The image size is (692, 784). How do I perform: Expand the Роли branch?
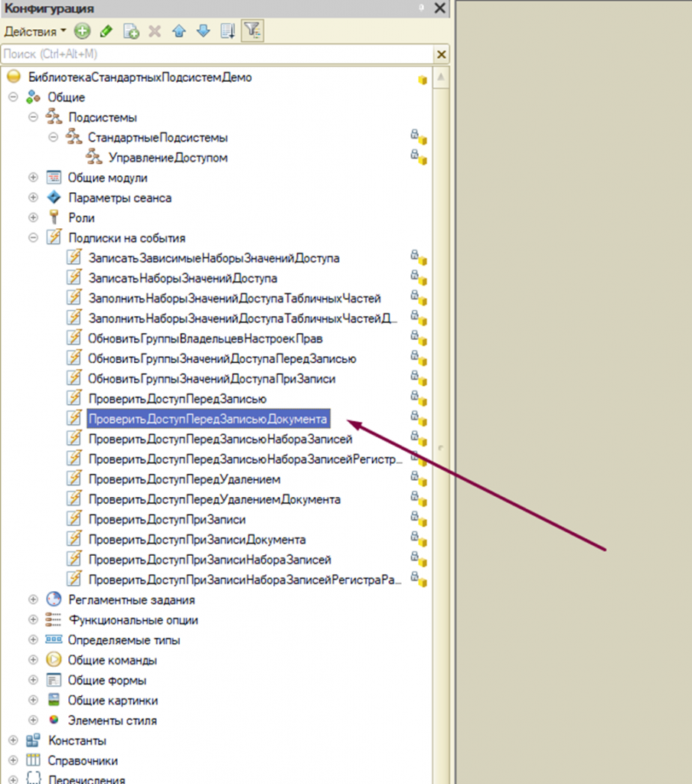click(x=34, y=217)
